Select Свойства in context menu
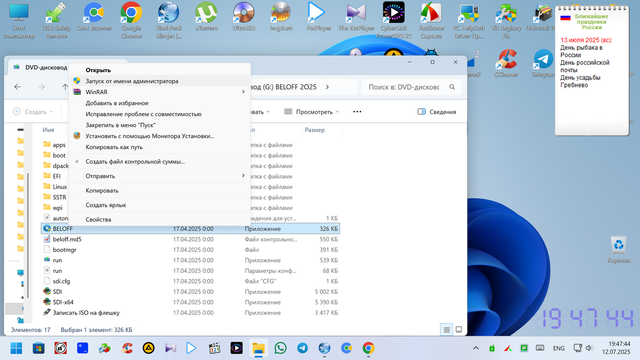Viewport: 640px width, 360px height. [x=160, y=219]
